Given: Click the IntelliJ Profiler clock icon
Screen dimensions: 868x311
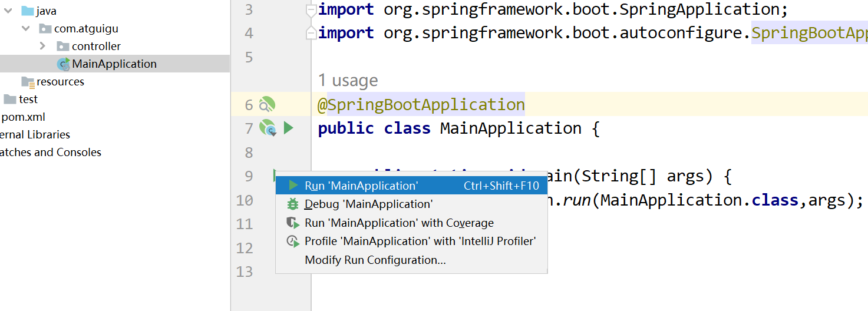Looking at the screenshot, I should pos(292,241).
